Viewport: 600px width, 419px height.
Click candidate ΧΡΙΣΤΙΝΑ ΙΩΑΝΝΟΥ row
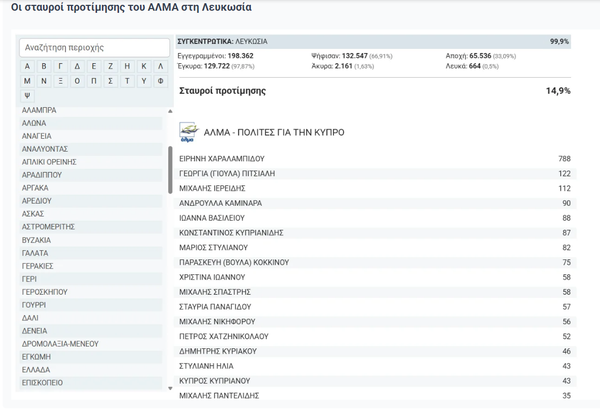tap(375, 277)
